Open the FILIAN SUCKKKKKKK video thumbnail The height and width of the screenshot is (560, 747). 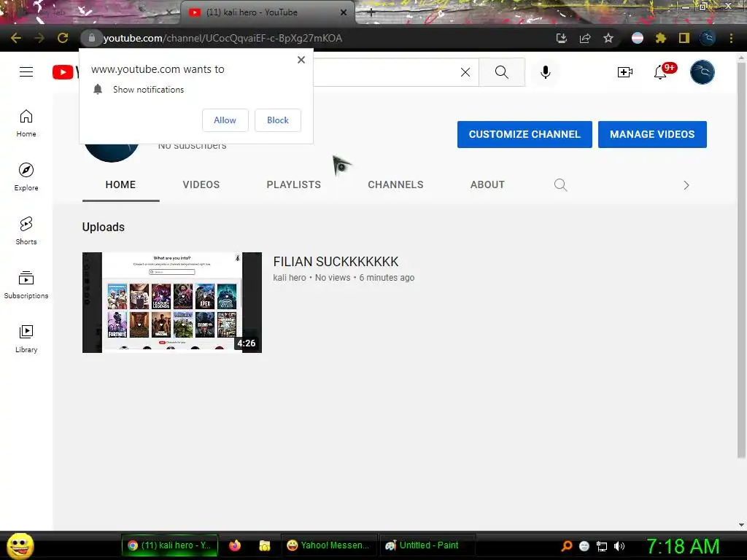click(x=172, y=303)
